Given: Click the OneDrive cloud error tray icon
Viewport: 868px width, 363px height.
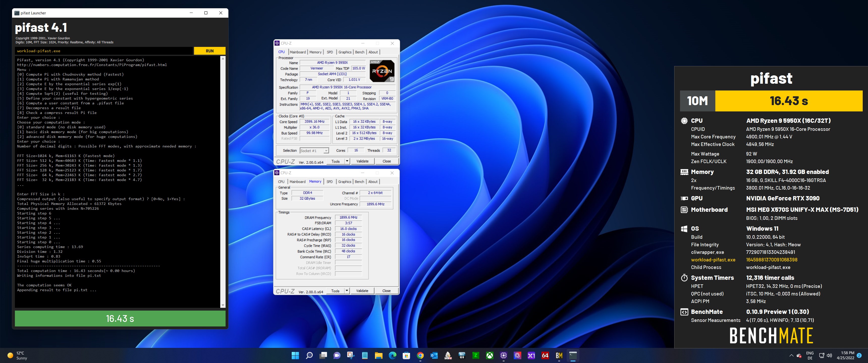Looking at the screenshot, I should [799, 356].
